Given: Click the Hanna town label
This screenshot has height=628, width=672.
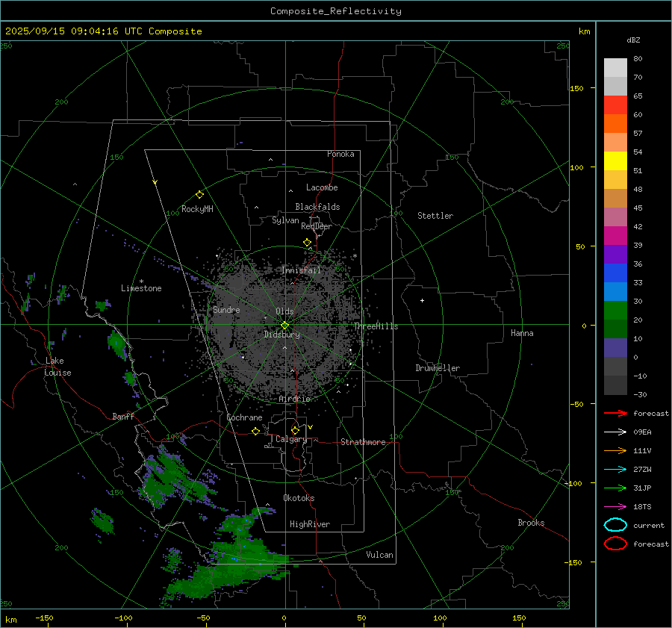Looking at the screenshot, I should coord(522,333).
